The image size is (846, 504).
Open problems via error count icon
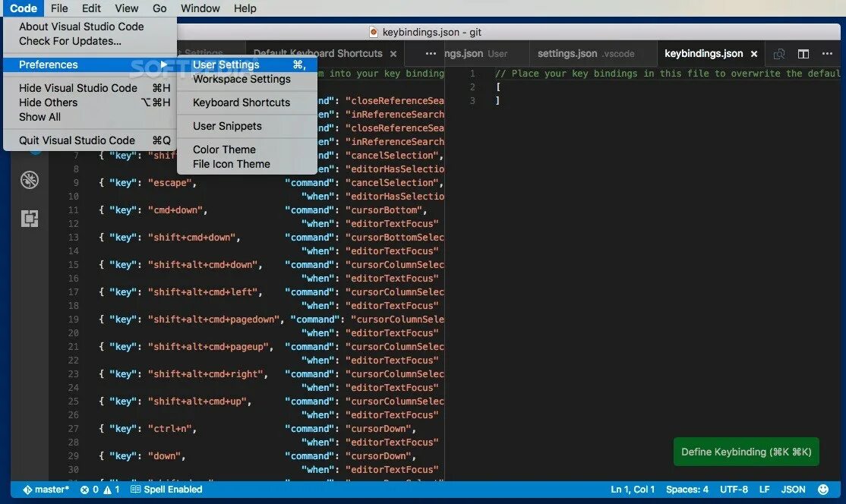pos(90,490)
